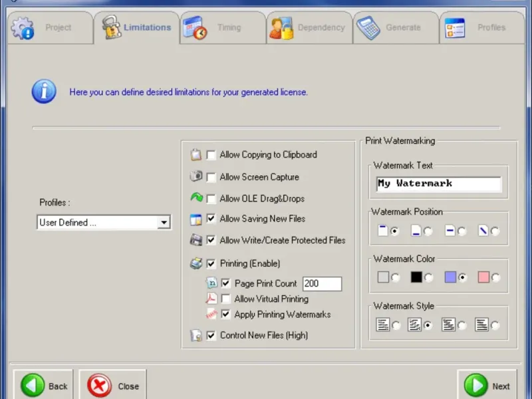This screenshot has width=532, height=399.
Task: Click the page count icon beside Page Print Count
Action: [x=211, y=283]
